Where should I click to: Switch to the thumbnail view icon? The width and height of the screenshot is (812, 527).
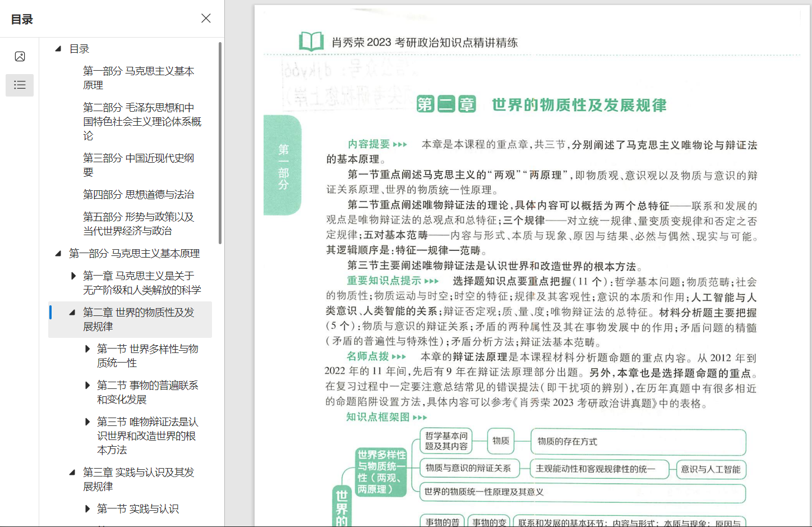(x=20, y=57)
